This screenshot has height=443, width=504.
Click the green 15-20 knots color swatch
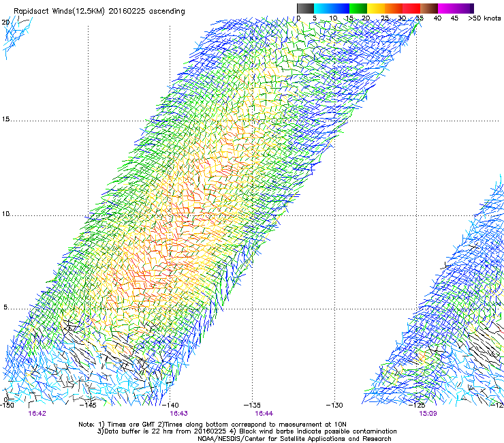tap(358, 8)
